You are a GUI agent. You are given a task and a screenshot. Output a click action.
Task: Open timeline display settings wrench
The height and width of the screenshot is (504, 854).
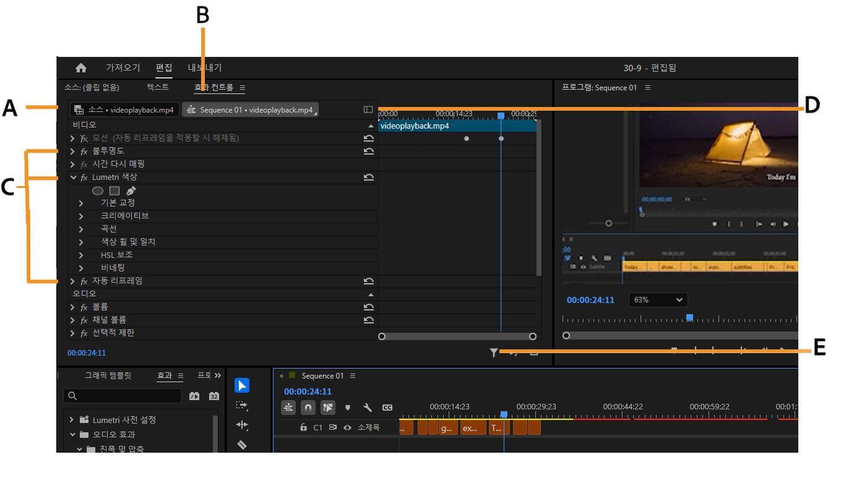click(x=367, y=408)
